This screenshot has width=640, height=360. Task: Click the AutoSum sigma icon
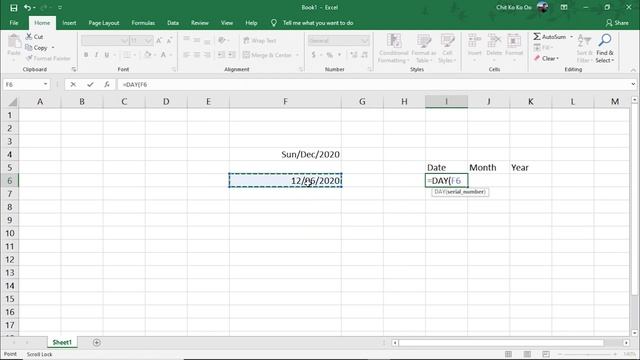(x=537, y=37)
